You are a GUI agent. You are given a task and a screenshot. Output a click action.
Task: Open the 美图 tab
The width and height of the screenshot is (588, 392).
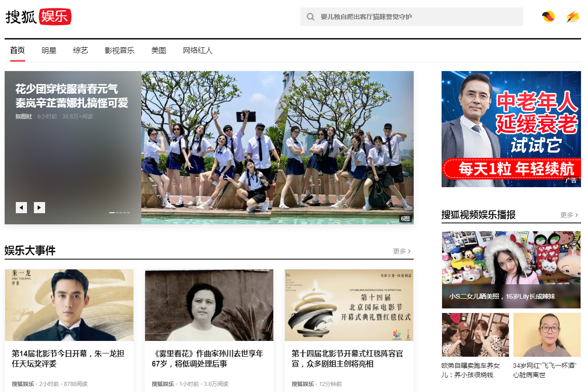tap(159, 51)
